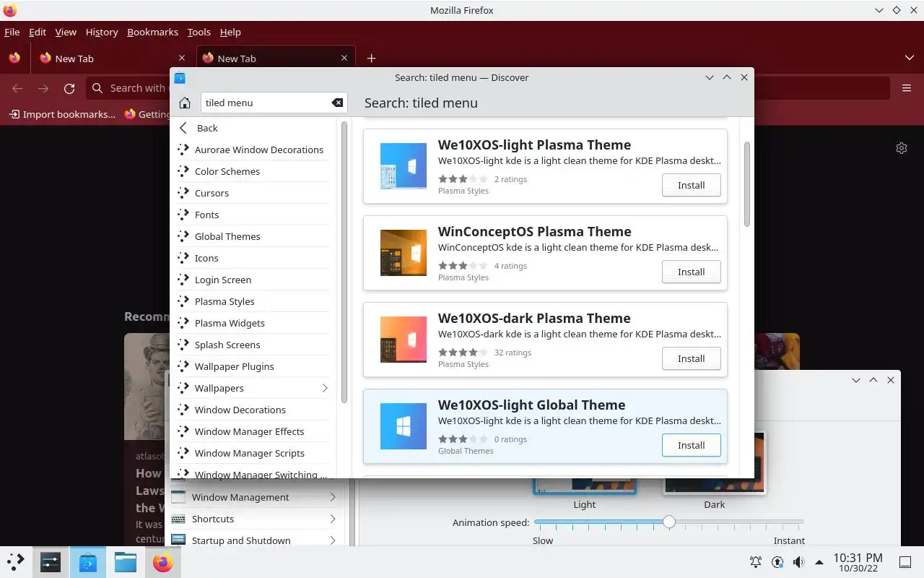The width and height of the screenshot is (924, 578).
Task: Open Firefox View menu
Action: pyautogui.click(x=66, y=32)
